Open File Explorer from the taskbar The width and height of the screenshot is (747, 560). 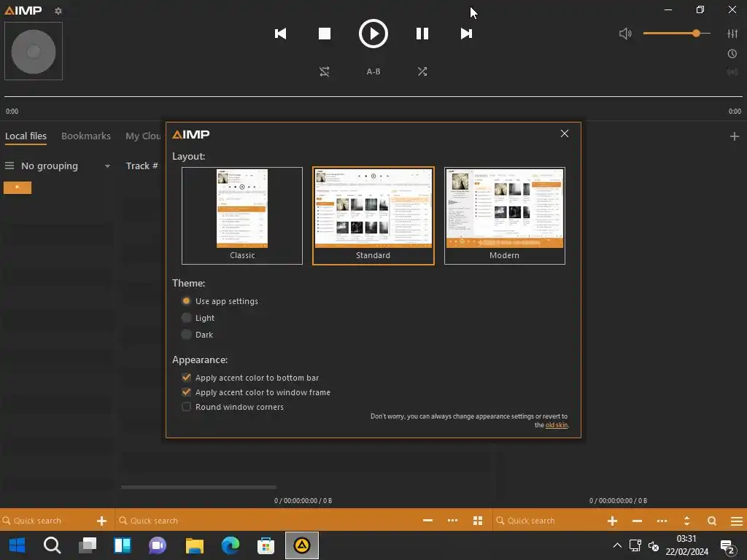(194, 545)
